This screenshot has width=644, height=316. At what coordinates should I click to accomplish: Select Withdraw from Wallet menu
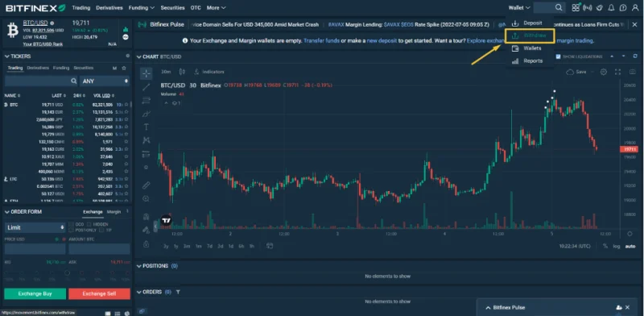(530, 35)
